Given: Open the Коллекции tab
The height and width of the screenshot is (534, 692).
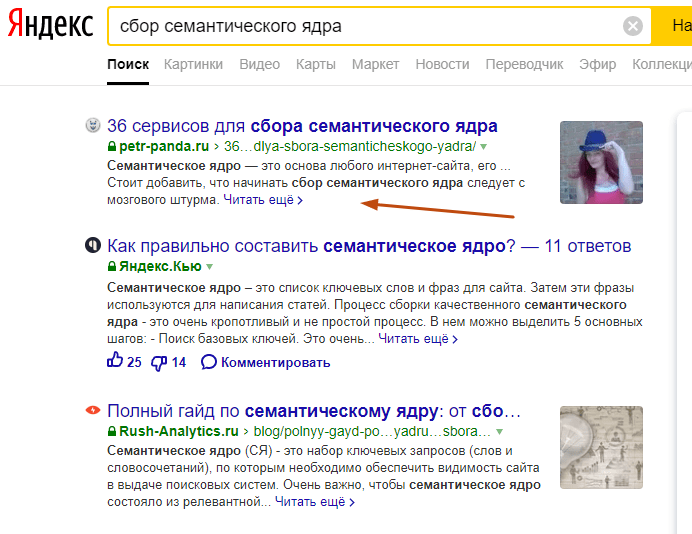Looking at the screenshot, I should point(662,64).
